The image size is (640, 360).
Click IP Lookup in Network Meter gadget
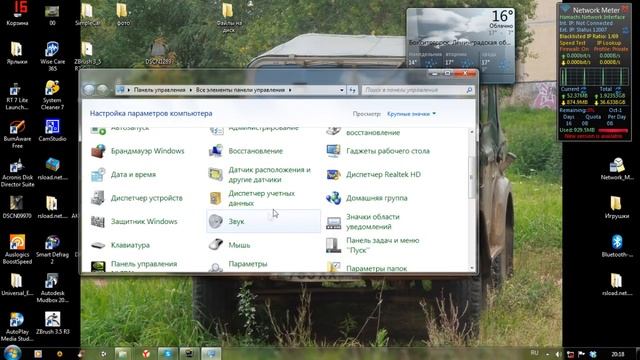[609, 43]
